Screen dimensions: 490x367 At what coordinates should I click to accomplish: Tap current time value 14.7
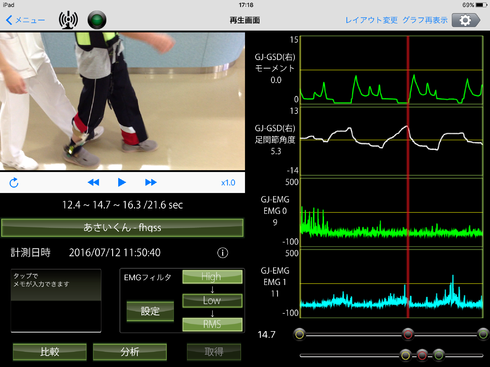coord(266,334)
